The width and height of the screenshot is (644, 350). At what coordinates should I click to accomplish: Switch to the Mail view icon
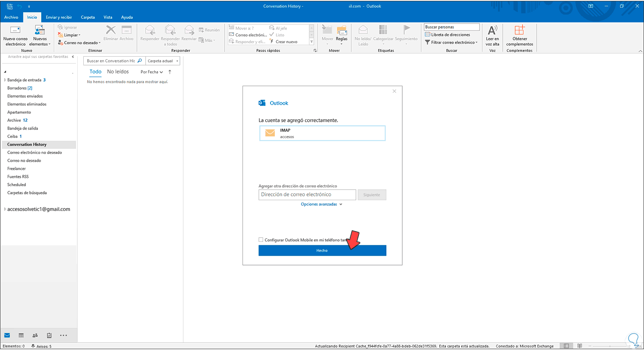pos(7,335)
